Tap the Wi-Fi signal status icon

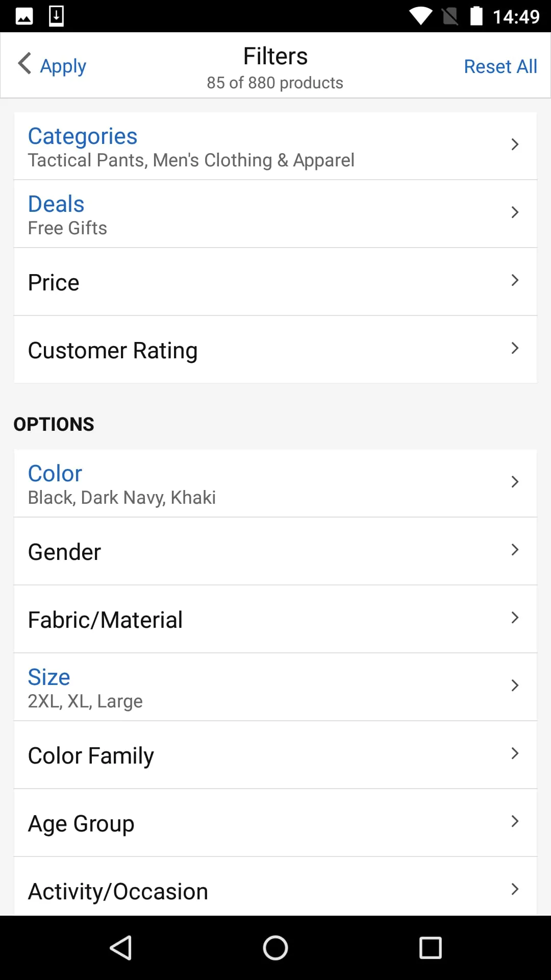(421, 16)
